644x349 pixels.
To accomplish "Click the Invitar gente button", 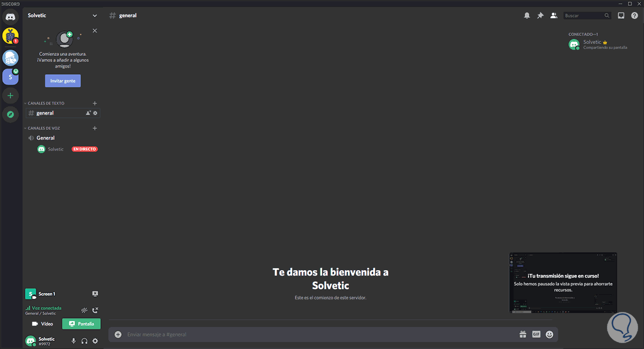I will (63, 81).
